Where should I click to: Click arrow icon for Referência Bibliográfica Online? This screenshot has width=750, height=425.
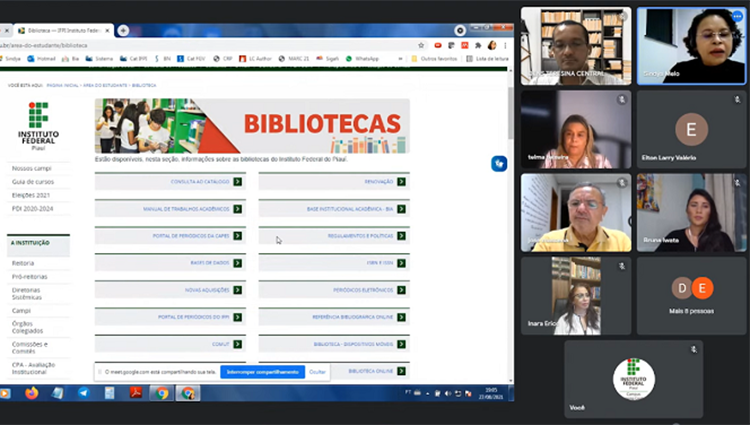401,317
